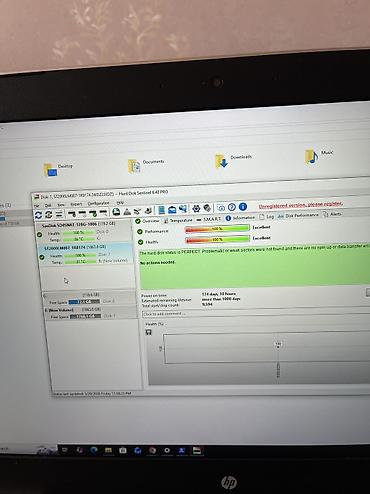This screenshot has height=494, width=370.
Task: Click the blue notebook report toolbar icon
Action: (162, 210)
